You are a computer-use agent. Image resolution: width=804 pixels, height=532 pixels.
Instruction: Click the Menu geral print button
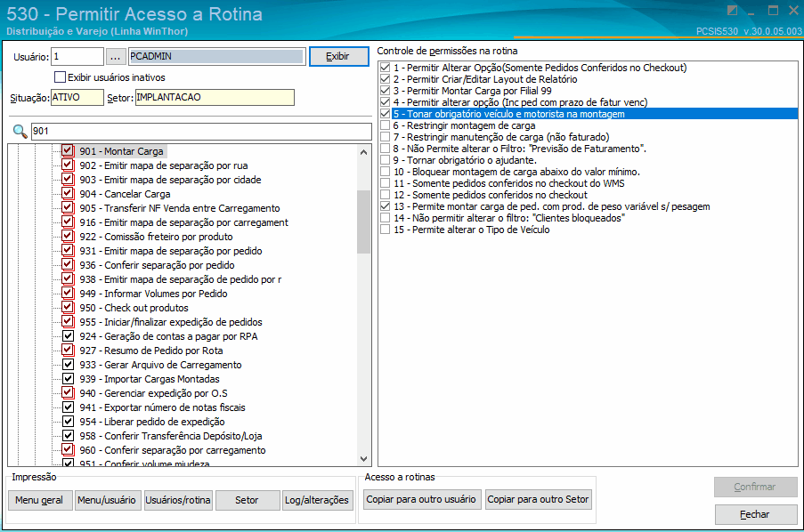click(x=39, y=500)
